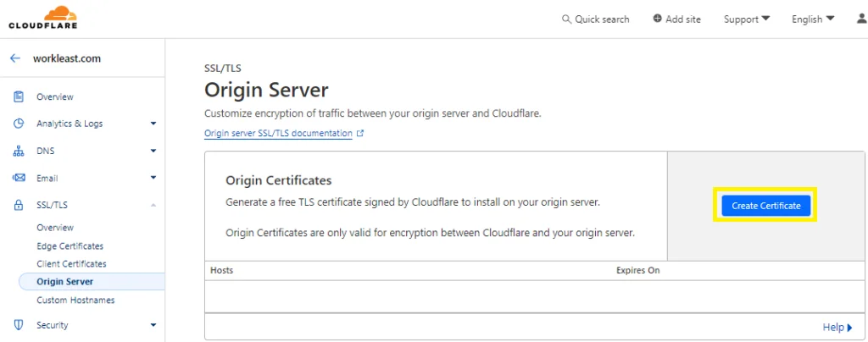Collapse the SSL/TLS section arrow
The width and height of the screenshot is (868, 342).
[153, 205]
